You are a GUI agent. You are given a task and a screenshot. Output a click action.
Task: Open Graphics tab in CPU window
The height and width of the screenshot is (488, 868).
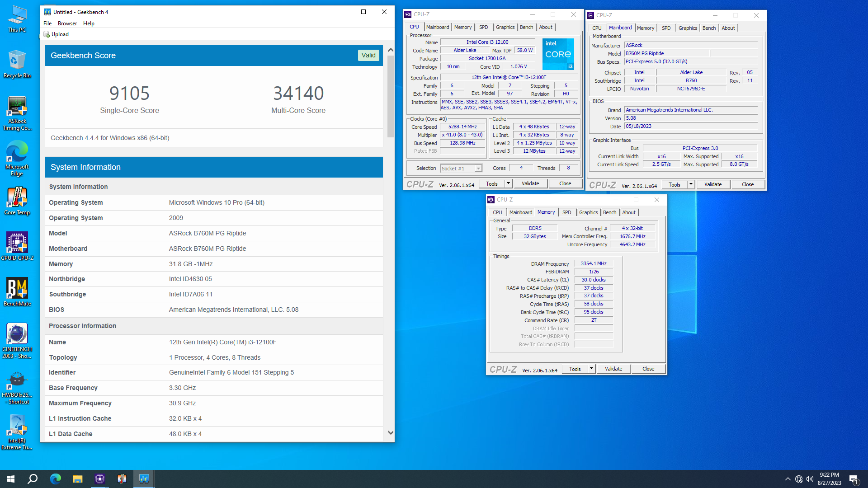(x=505, y=27)
